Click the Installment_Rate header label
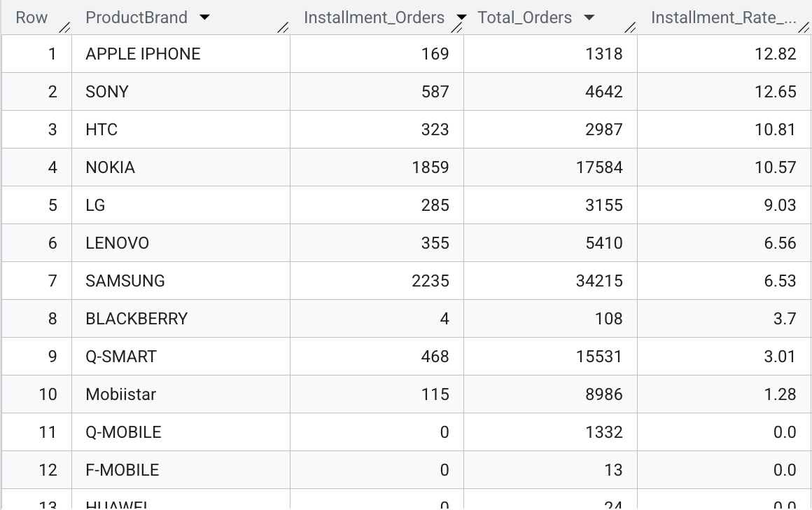The height and width of the screenshot is (510, 812). click(x=723, y=18)
